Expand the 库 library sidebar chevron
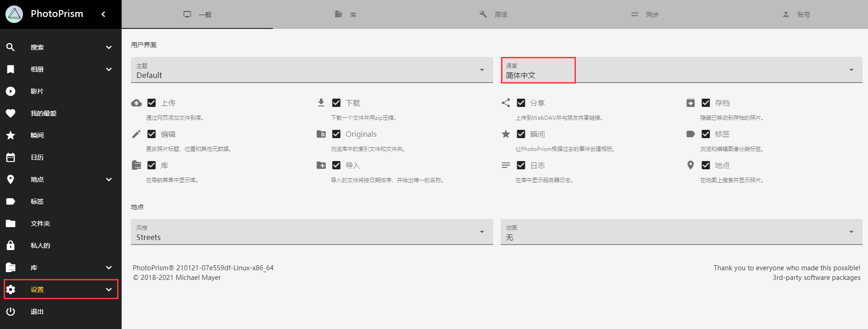Viewport: 868px width, 329px height. (x=109, y=268)
